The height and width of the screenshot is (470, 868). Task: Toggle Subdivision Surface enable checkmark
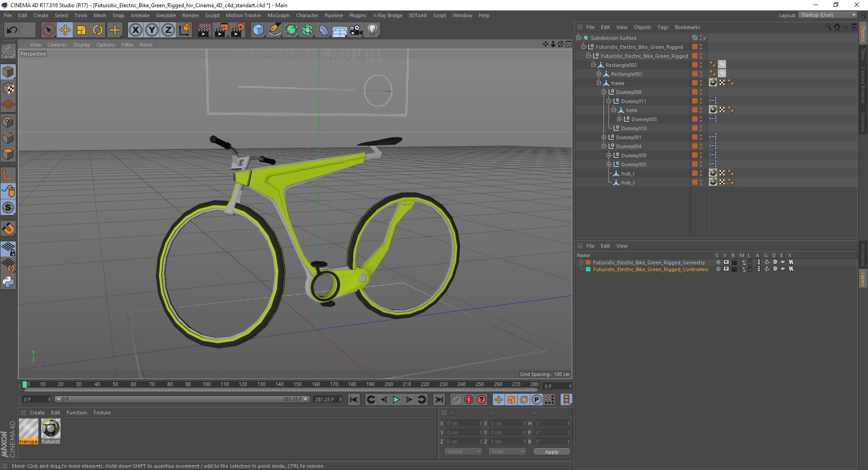[x=705, y=38]
